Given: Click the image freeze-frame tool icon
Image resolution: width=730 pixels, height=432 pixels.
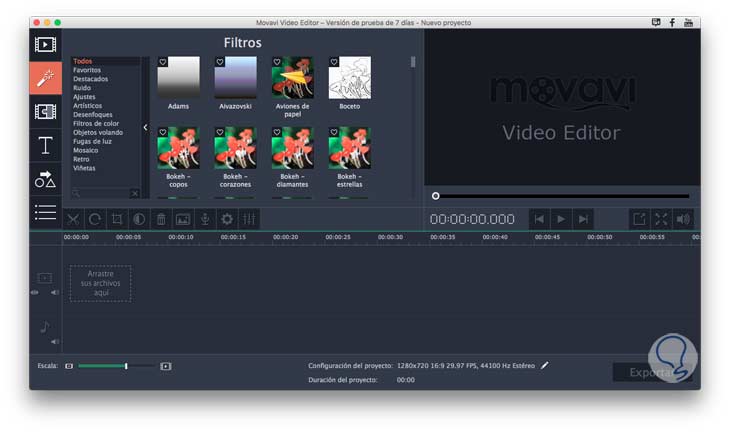Looking at the screenshot, I should point(183,219).
